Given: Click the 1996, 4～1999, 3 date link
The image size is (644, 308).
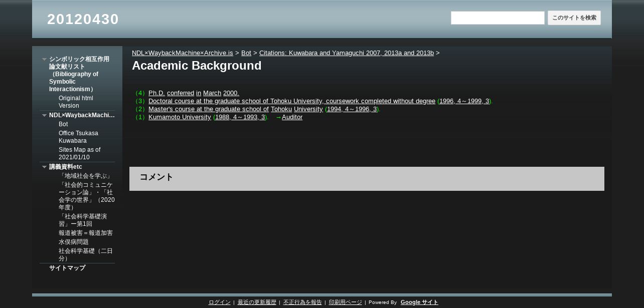Looking at the screenshot, I should (x=464, y=101).
